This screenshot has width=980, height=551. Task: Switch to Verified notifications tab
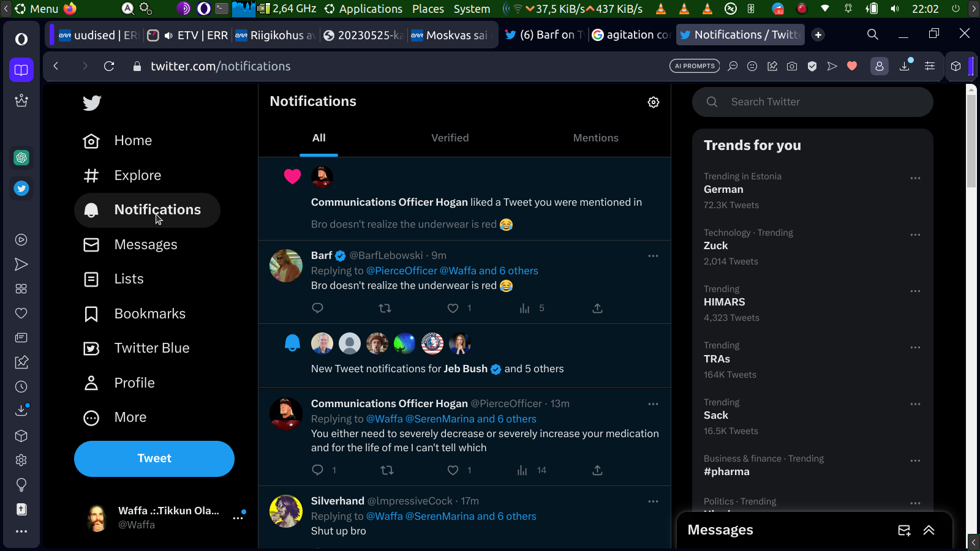(x=450, y=138)
